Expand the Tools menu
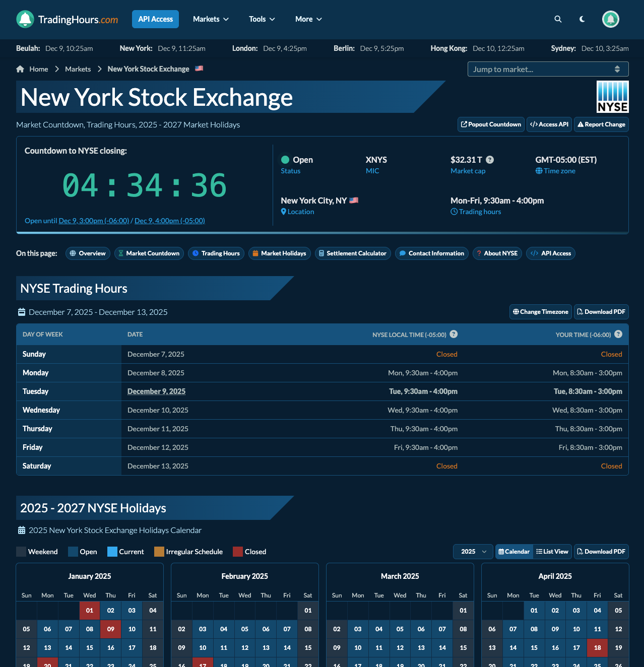Screen dimensions: 644x667 tap(262, 19)
